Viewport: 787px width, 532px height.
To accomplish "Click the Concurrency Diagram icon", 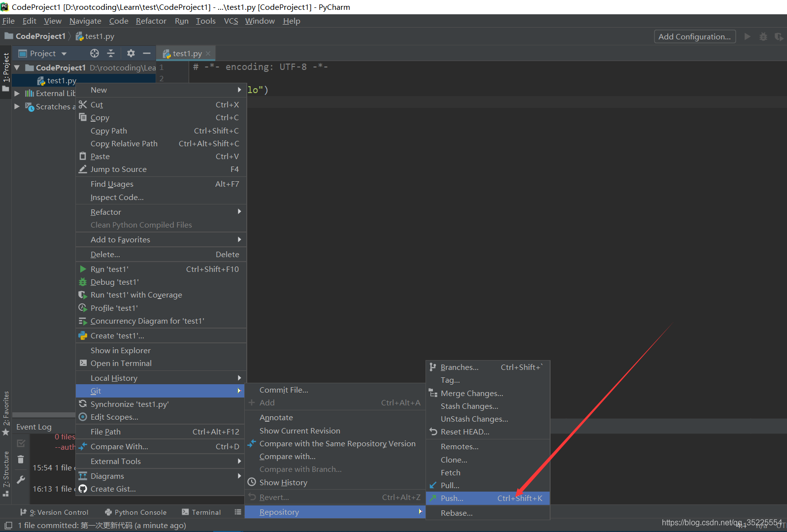I will [83, 321].
